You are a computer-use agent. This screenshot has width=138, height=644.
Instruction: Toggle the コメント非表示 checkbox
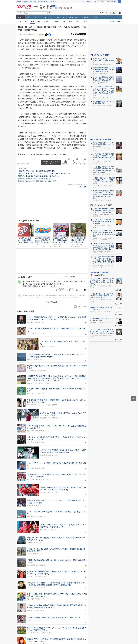(x=75, y=307)
